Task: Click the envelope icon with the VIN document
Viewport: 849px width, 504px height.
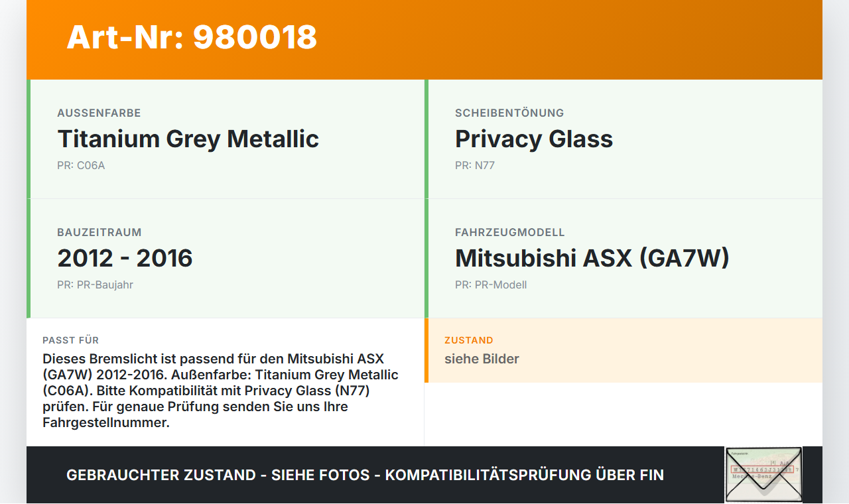Action: coord(763,474)
